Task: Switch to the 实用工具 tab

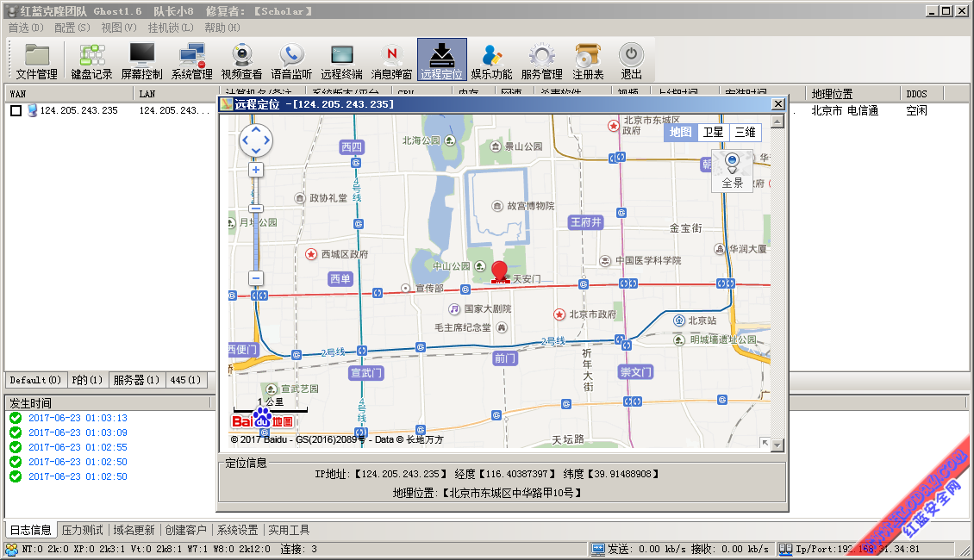Action: coord(289,530)
